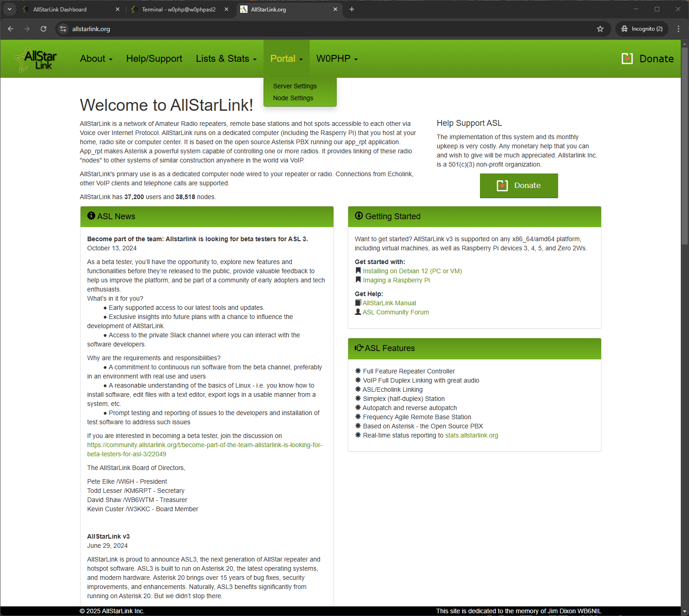Open the ASL Community Forum link
The width and height of the screenshot is (689, 616).
coord(396,312)
